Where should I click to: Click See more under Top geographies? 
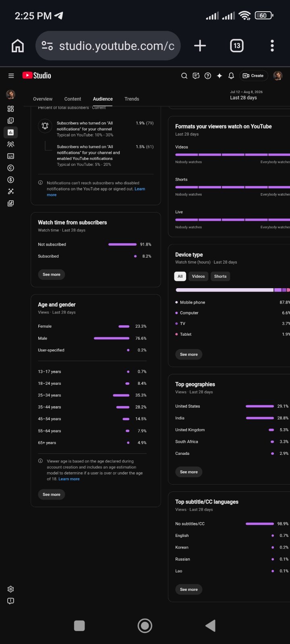click(189, 472)
